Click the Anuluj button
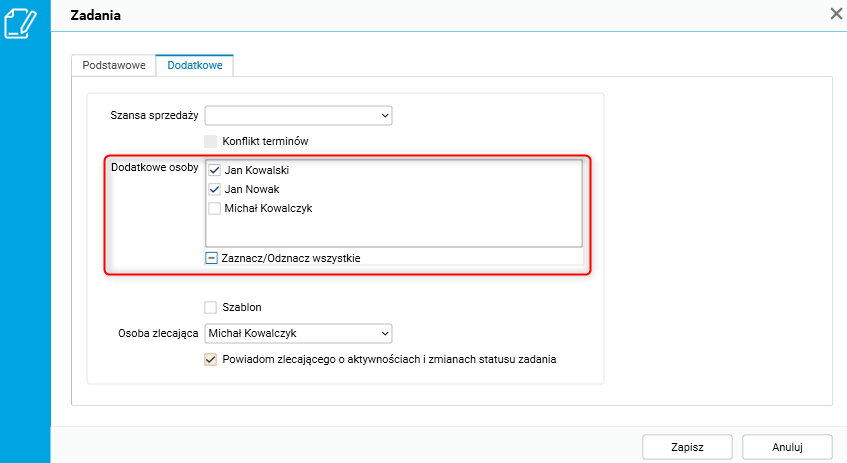 click(788, 446)
